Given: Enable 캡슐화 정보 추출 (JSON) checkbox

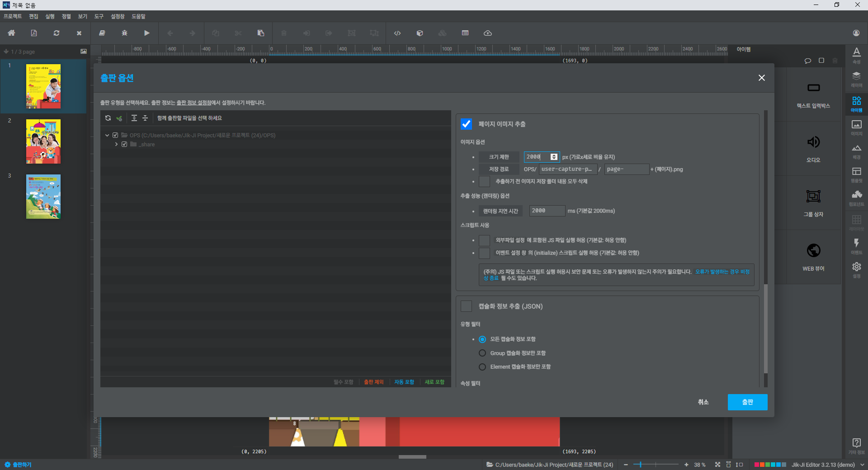Looking at the screenshot, I should coord(466,306).
